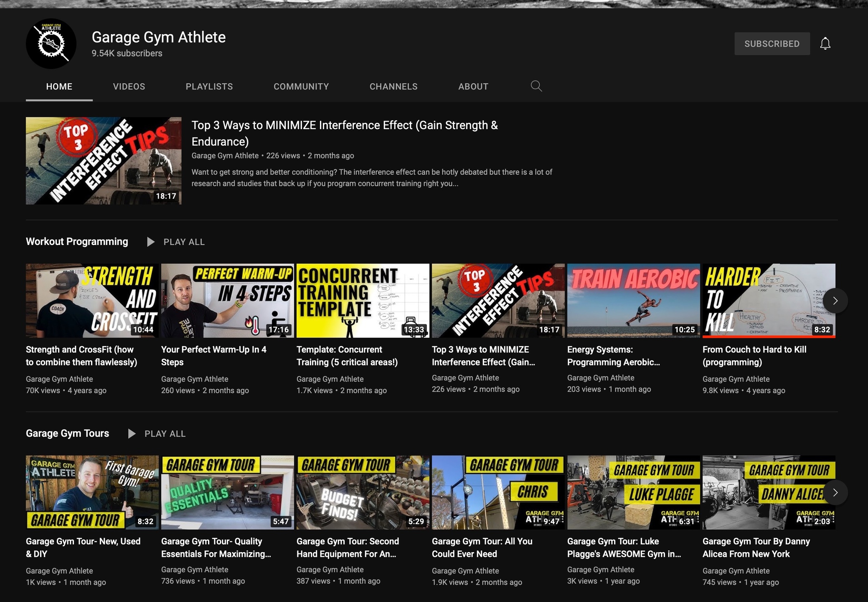
Task: Open Concurrent Training Template video thumbnail
Action: pos(363,300)
